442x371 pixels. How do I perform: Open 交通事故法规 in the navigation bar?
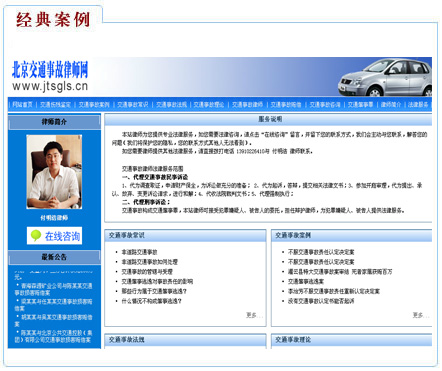click(x=171, y=105)
